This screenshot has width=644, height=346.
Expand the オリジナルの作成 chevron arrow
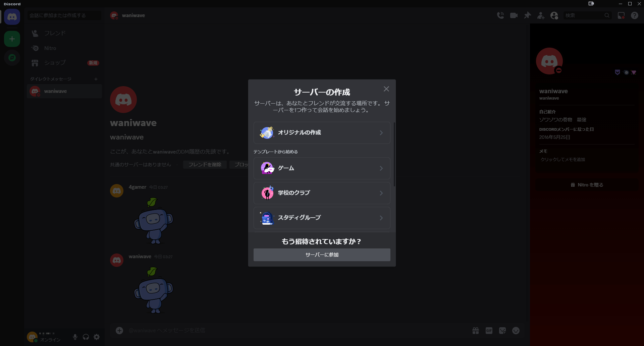[381, 133]
